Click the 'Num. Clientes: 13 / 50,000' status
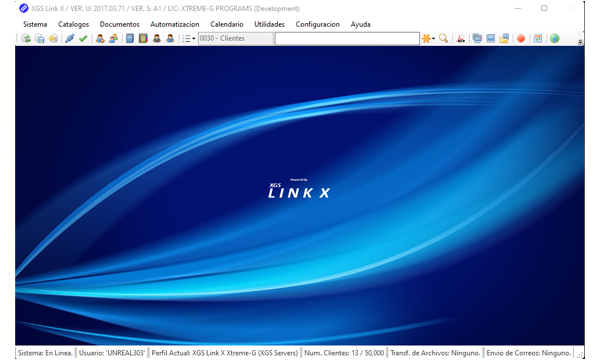The image size is (600, 360). [344, 353]
